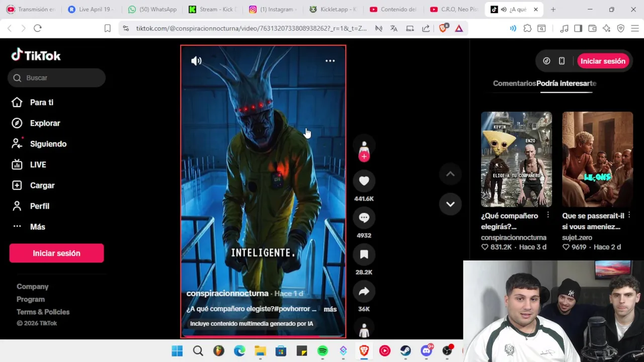Open the Brave VPN shield icon
The width and height of the screenshot is (644, 362).
point(620,29)
